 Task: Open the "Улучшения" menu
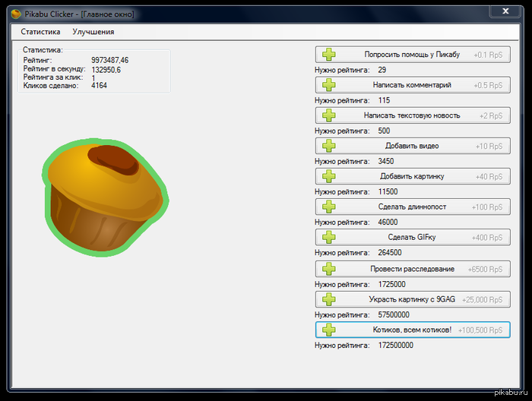point(93,32)
